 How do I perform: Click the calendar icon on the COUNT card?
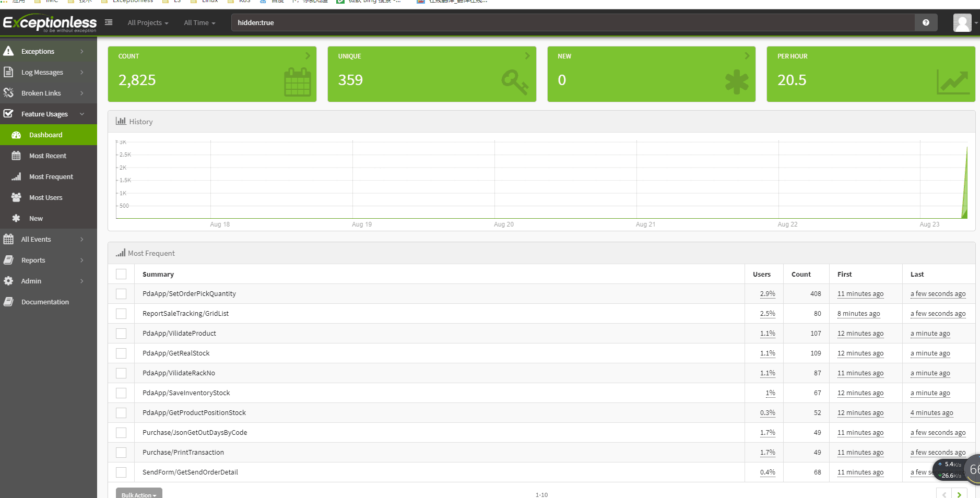(297, 82)
